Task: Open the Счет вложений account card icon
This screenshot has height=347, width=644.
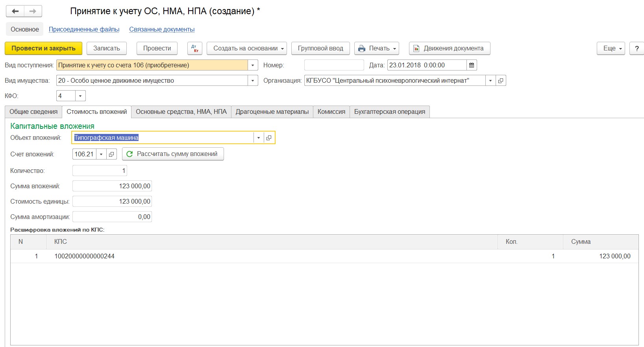Action: (111, 154)
